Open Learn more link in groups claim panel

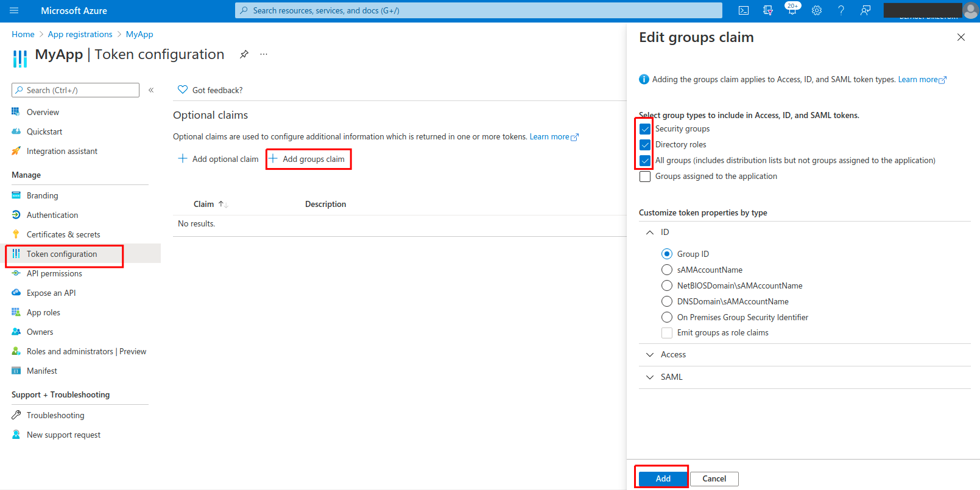point(922,79)
